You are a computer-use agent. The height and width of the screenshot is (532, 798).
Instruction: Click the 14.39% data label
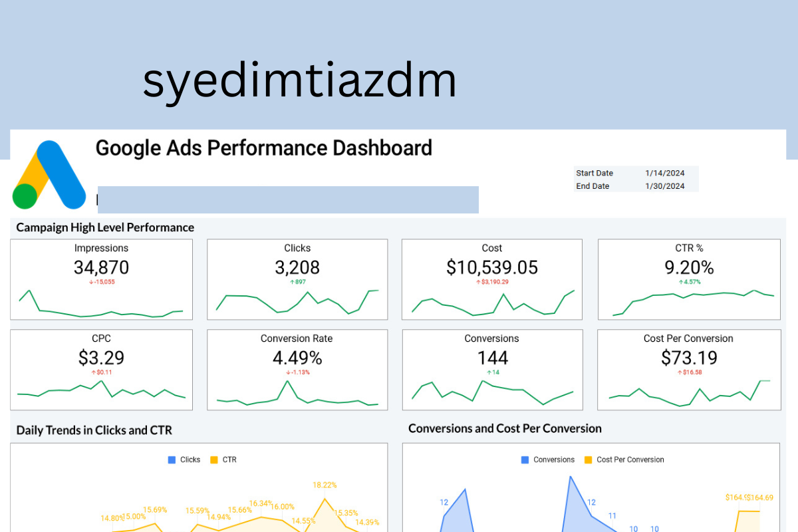coord(367,523)
